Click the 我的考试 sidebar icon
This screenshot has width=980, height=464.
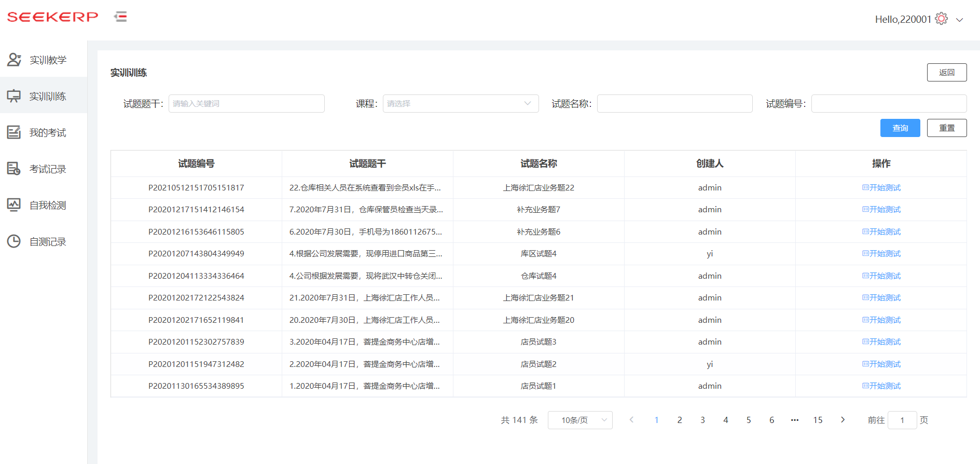click(14, 132)
